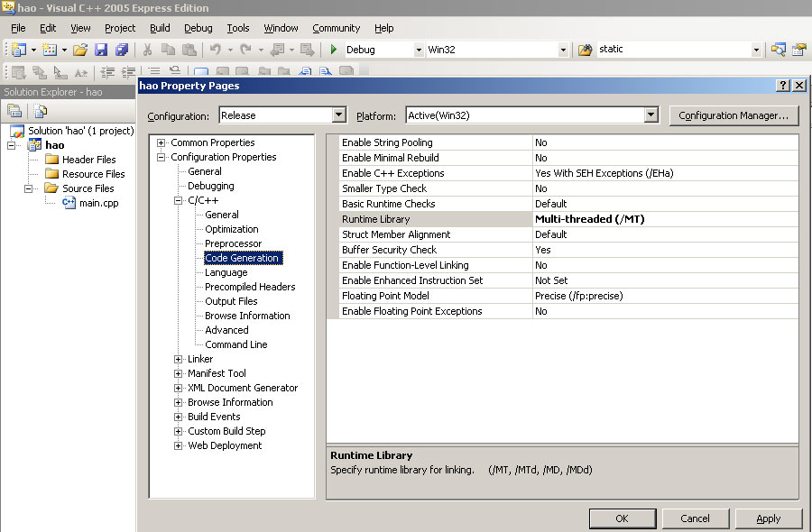
Task: Click the Redo arrow icon
Action: coord(246,50)
